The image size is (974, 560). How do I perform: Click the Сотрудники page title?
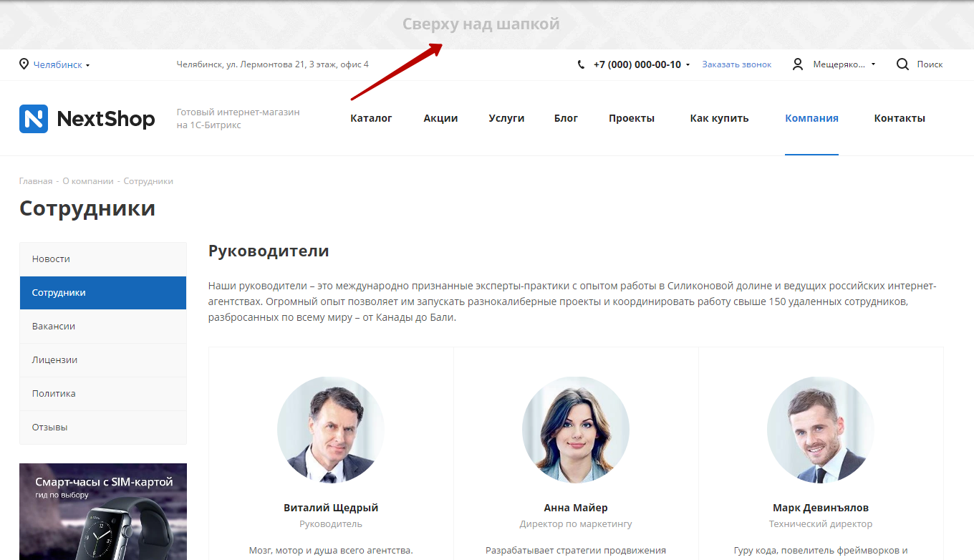click(x=87, y=208)
